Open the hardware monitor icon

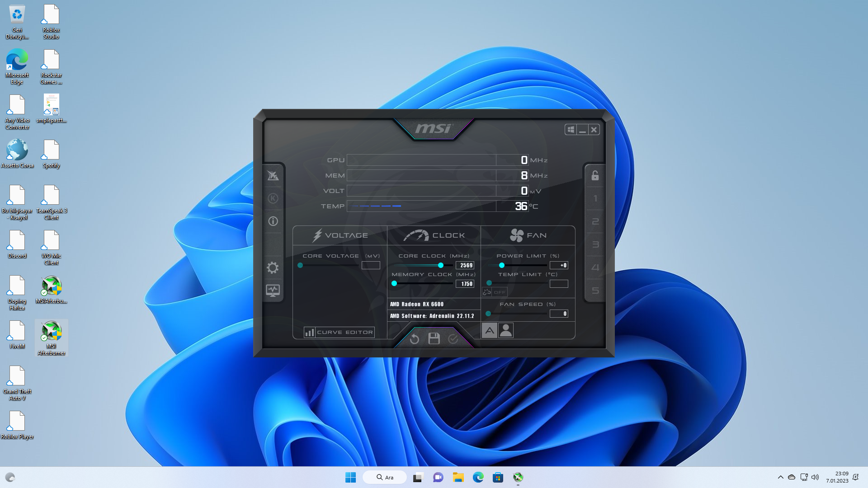pyautogui.click(x=273, y=290)
